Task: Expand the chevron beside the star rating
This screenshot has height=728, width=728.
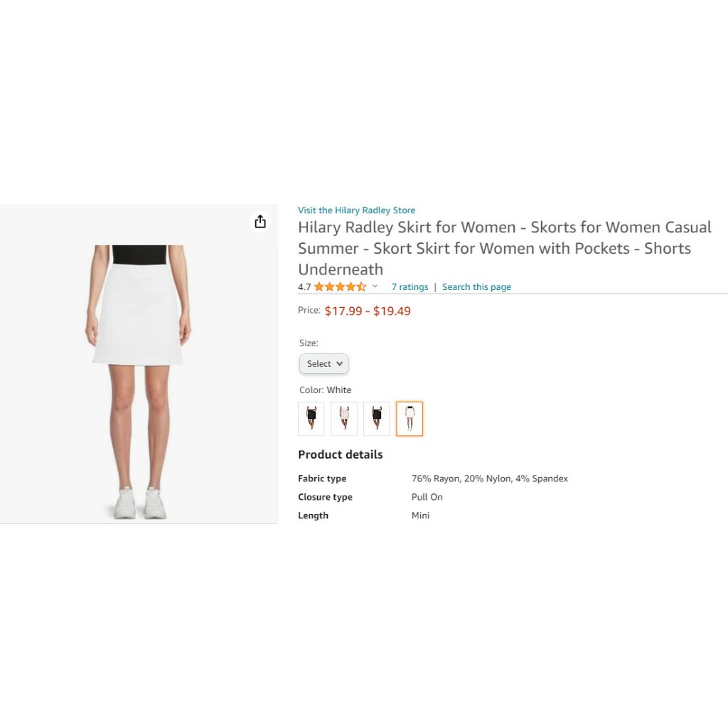Action: pos(375,287)
